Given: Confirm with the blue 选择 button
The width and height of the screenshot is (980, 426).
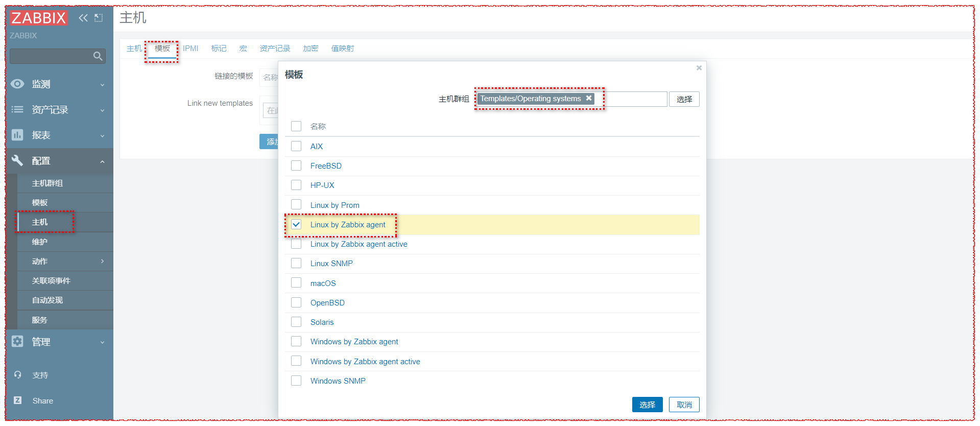Looking at the screenshot, I should tap(648, 405).
